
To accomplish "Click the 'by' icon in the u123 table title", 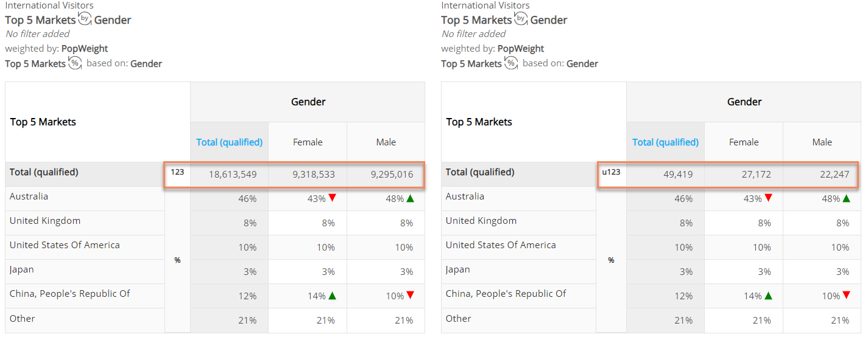I will pyautogui.click(x=521, y=18).
